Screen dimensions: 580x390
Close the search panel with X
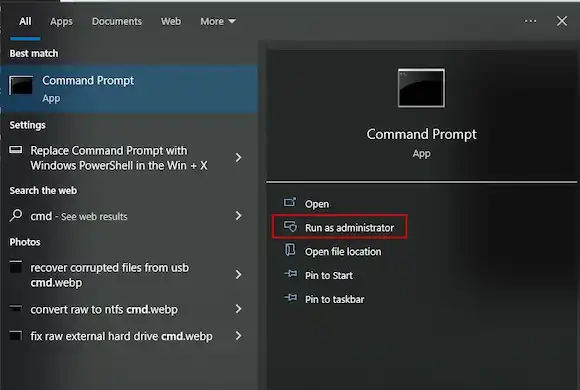tap(562, 21)
